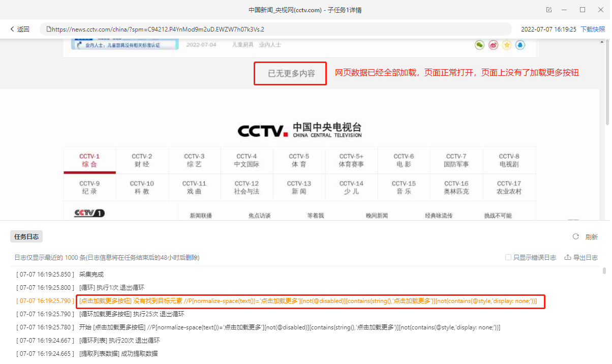Open the 新闻联播 program link
The image size is (612, 364).
(201, 216)
